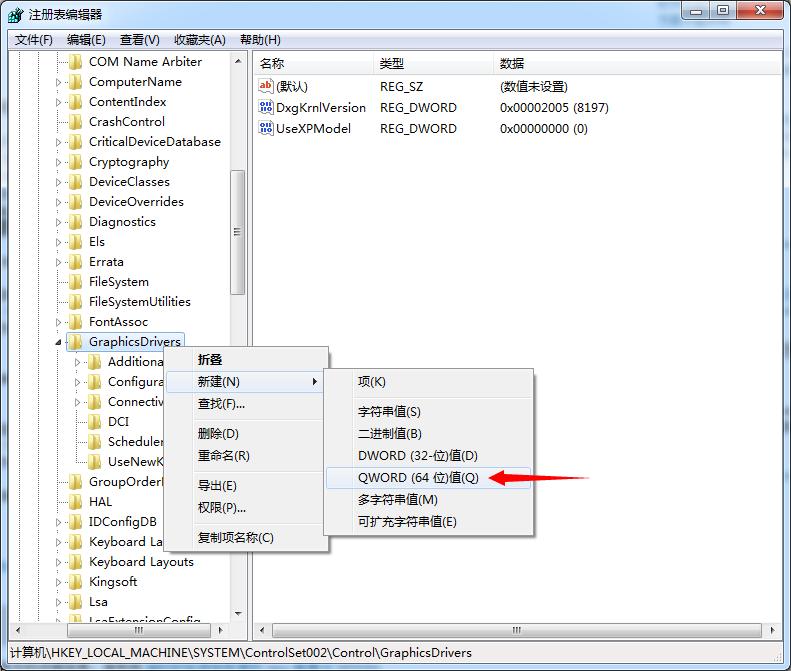Image resolution: width=791 pixels, height=671 pixels.
Task: Click the Cryptography folder icon
Action: [75, 162]
